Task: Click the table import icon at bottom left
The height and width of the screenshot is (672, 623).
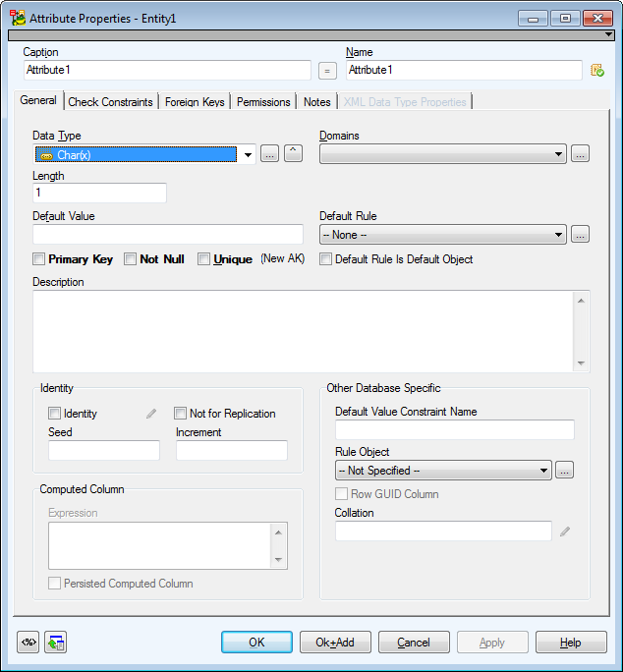Action: pos(56,642)
